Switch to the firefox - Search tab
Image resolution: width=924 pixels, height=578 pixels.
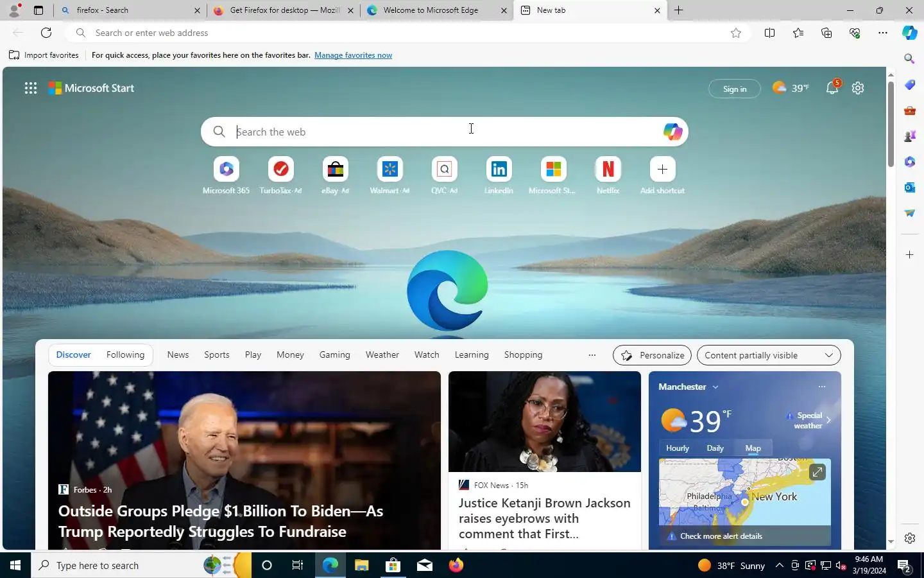coord(130,10)
